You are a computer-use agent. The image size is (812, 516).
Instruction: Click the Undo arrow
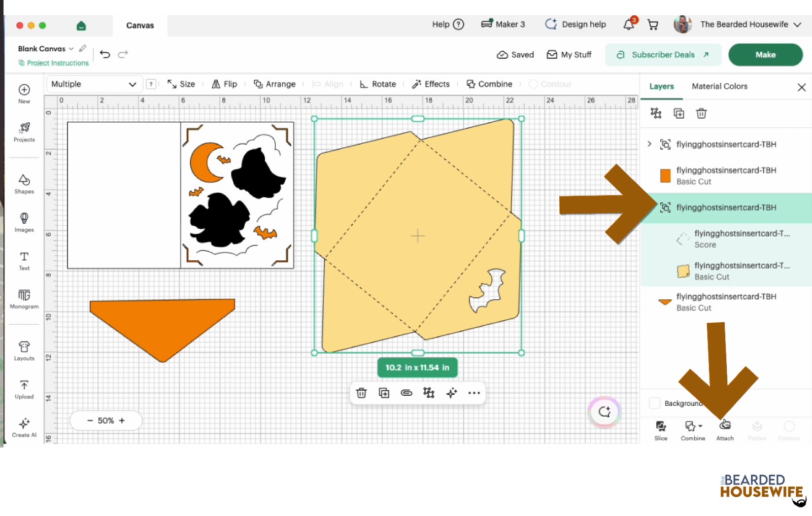click(x=105, y=54)
